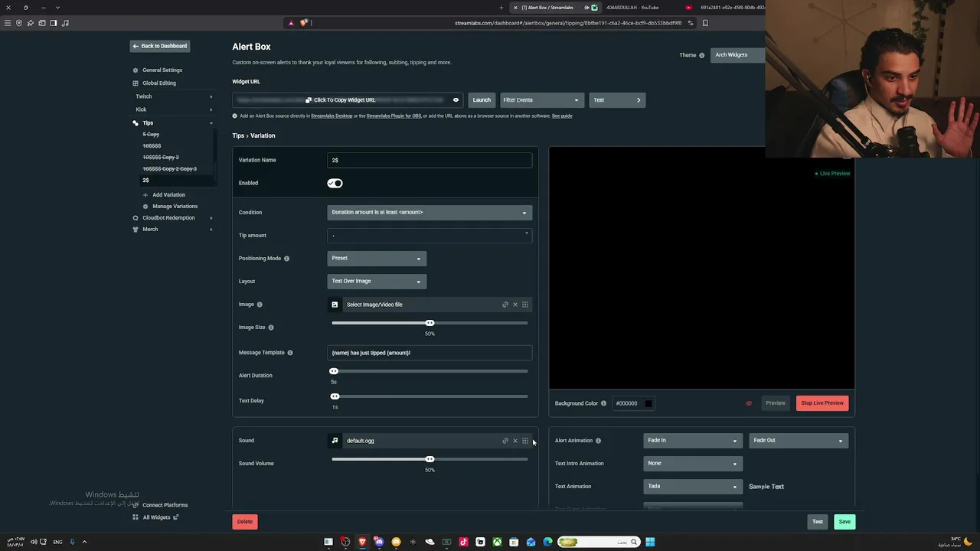Click the black Background Color swatch
This screenshot has width=980, height=551.
pos(648,403)
